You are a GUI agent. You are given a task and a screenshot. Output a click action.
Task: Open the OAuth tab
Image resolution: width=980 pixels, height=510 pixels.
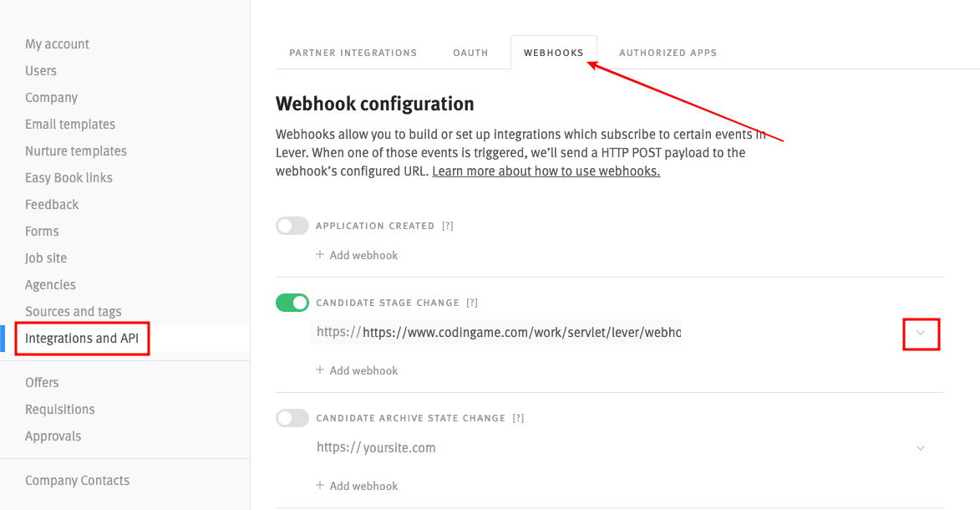470,53
